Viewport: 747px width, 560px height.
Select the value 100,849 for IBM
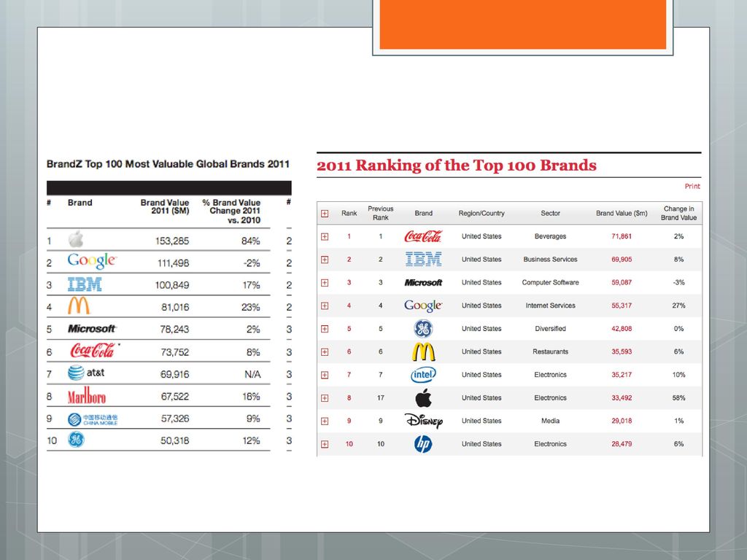point(172,285)
